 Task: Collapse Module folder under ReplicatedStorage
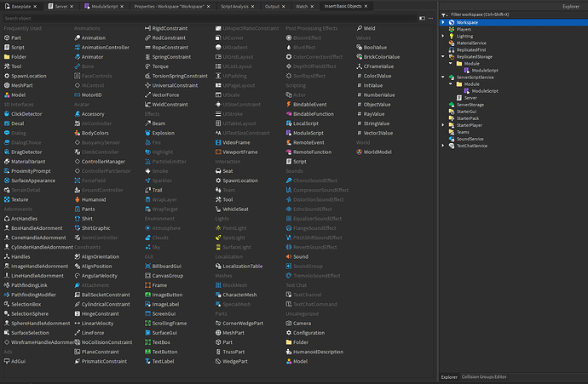click(x=451, y=64)
